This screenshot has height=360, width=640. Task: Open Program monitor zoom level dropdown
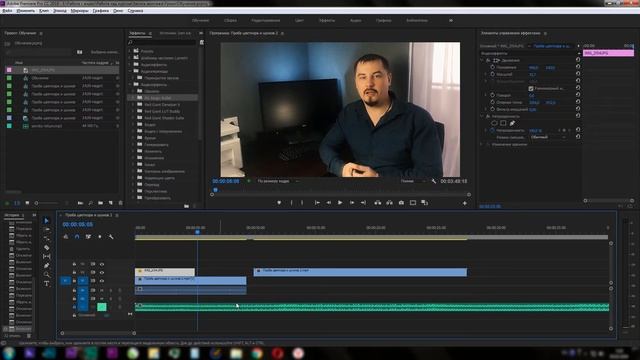[278, 181]
